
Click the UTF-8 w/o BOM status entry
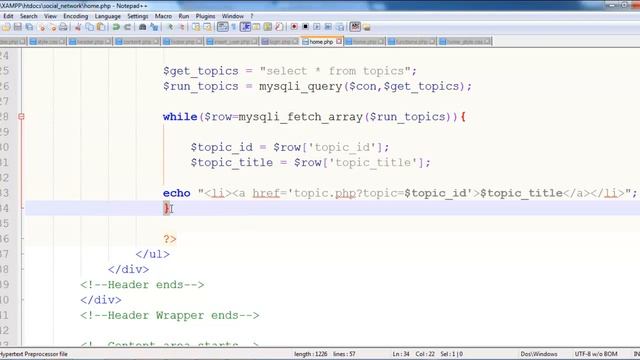tap(596, 354)
